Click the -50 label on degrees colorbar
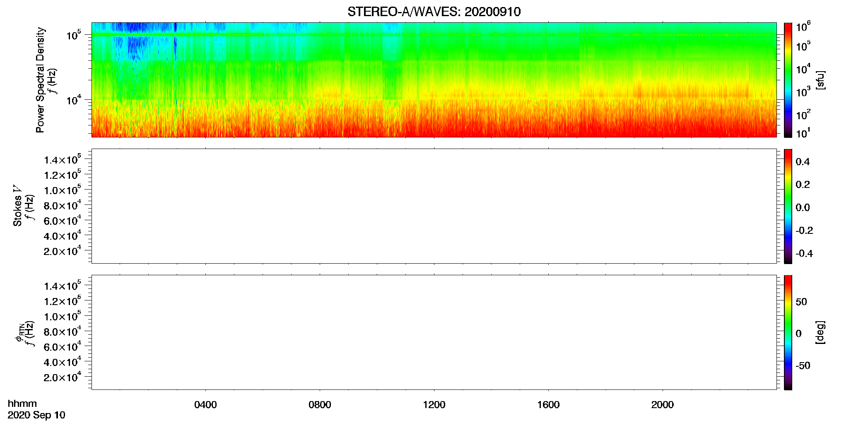The image size is (868, 447). (803, 366)
